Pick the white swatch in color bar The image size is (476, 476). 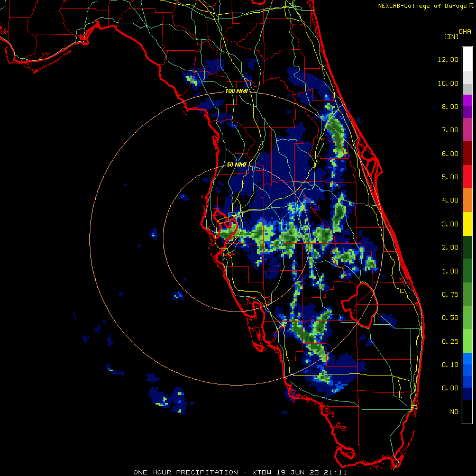467,59
